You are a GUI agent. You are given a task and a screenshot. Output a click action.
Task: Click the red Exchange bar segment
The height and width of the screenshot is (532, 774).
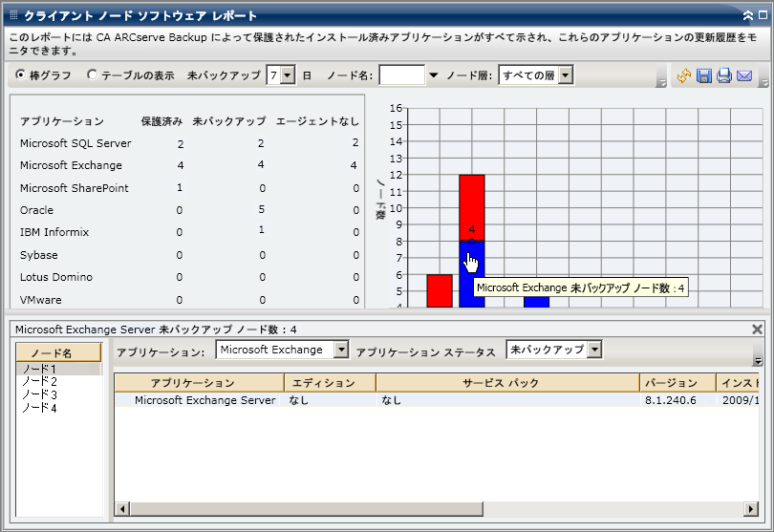click(472, 207)
